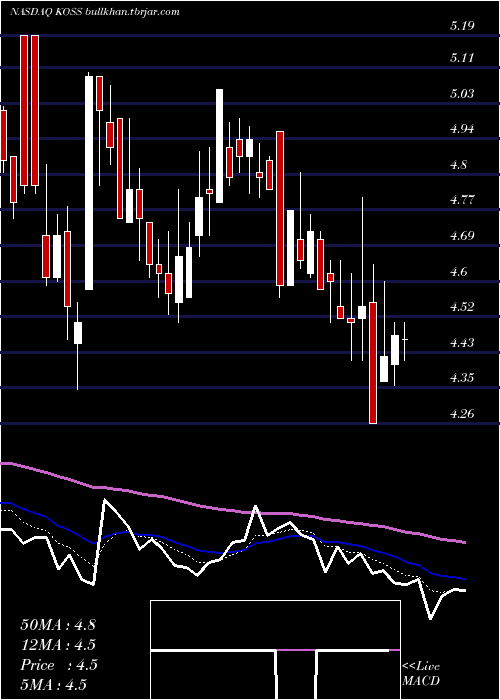
Task: Click the tall red candle reaching 4.26
Action: point(373,363)
